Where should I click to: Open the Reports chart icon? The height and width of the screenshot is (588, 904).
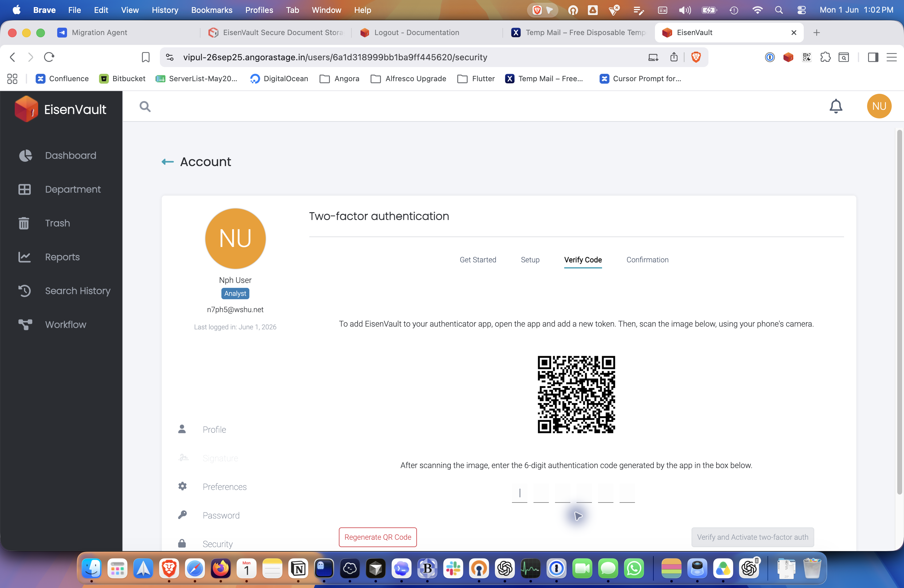point(25,257)
